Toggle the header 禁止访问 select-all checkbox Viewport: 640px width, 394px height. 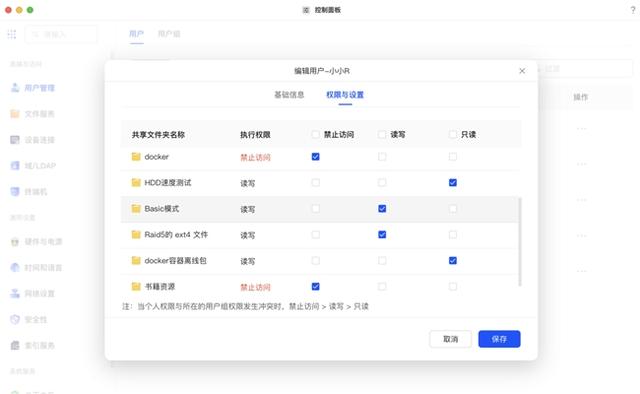pos(316,134)
